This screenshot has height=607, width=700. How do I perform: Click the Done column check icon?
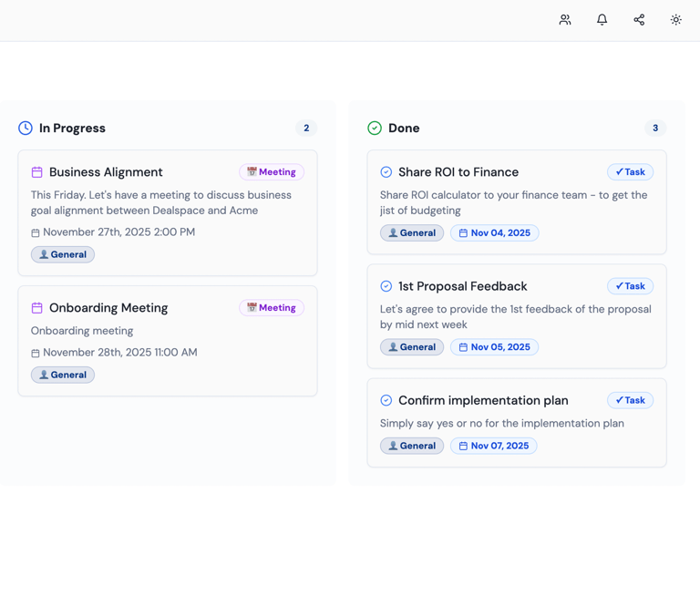(375, 129)
